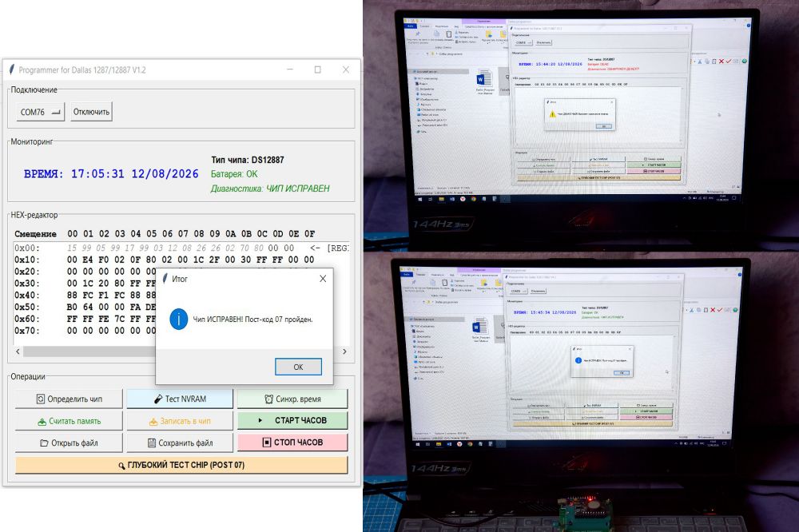Open a dump via Открыть файл
Screen dimensions: 799x532
[x=69, y=443]
